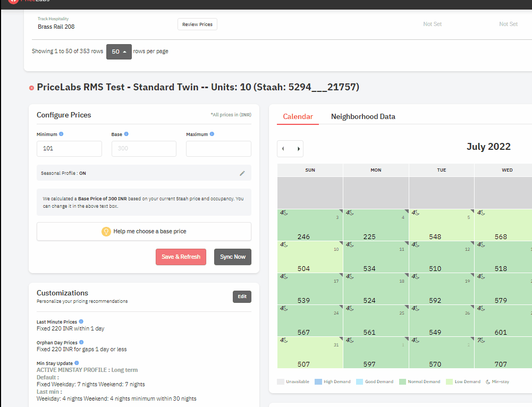Click the Good Demand legend swatch
This screenshot has width=532, height=407.
(x=360, y=382)
